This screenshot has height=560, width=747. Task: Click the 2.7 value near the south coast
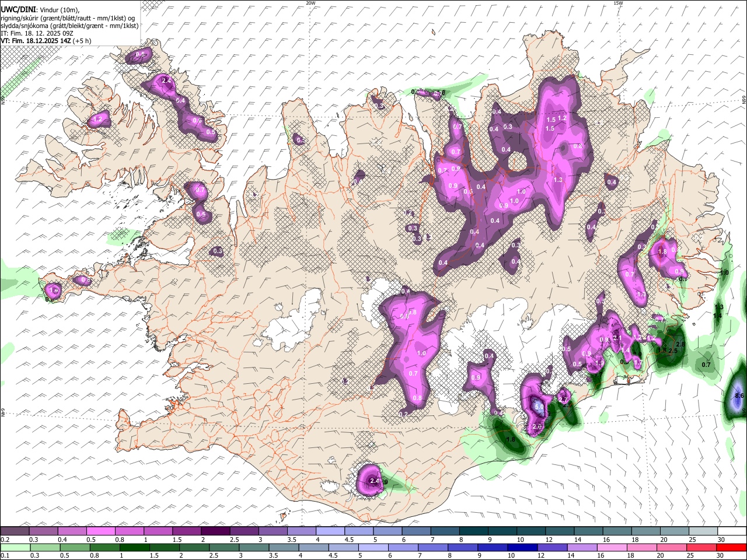coord(563,400)
